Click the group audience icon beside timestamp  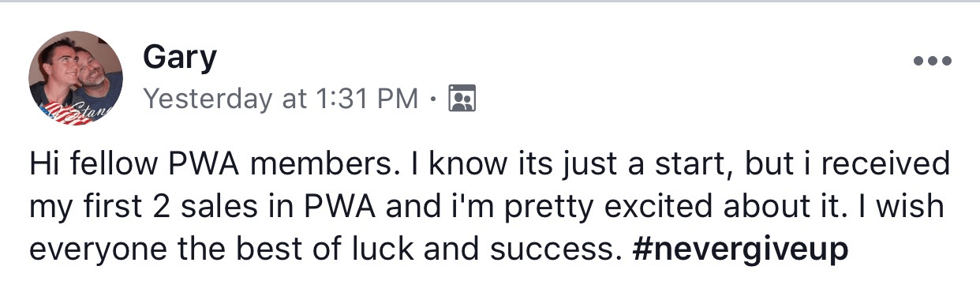(462, 99)
